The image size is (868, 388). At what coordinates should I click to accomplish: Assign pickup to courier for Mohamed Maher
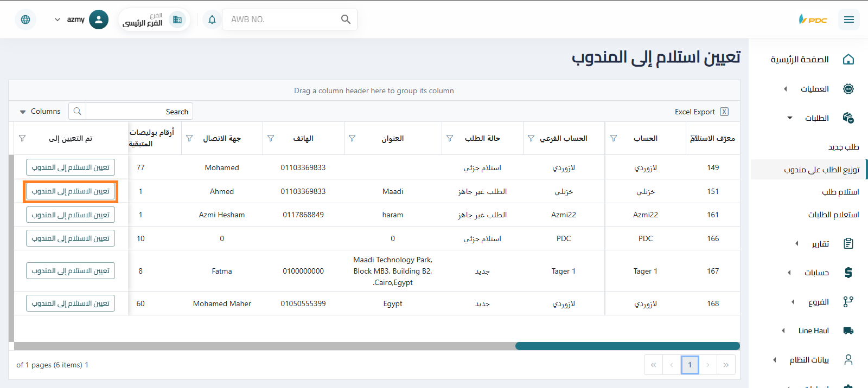click(71, 303)
